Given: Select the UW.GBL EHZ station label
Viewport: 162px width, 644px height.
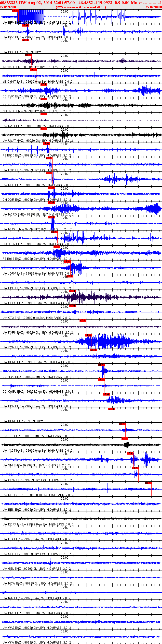Looking at the screenshot, I should tap(37, 568).
